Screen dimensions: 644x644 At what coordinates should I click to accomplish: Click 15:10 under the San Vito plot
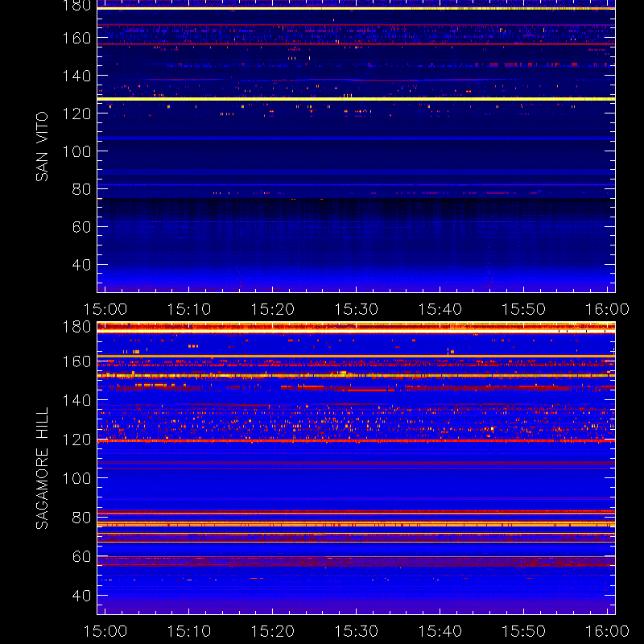click(x=189, y=309)
